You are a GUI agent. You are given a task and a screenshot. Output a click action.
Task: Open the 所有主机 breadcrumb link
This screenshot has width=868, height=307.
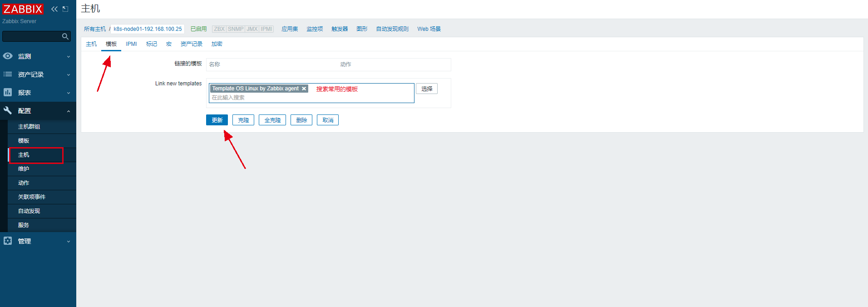[x=94, y=29]
